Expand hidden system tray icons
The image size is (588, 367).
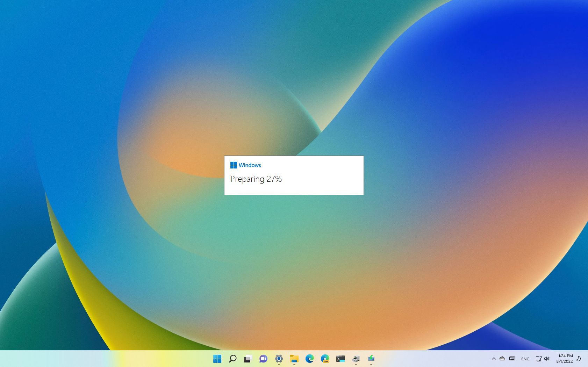coord(494,359)
